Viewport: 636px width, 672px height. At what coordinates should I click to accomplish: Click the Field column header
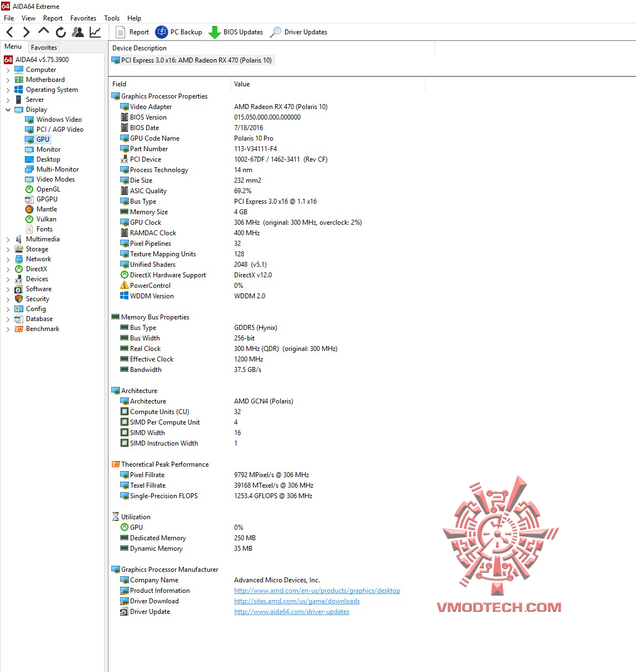tap(169, 84)
